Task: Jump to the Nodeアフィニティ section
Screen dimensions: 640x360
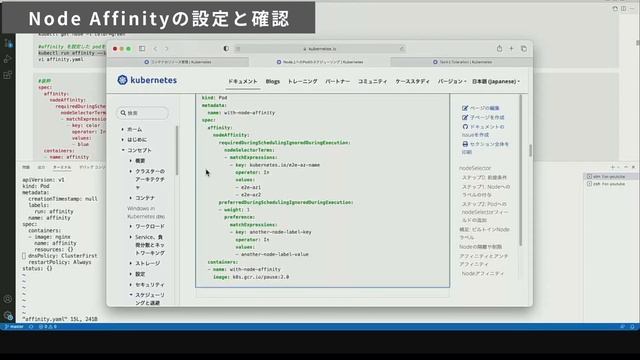Action: [483, 273]
